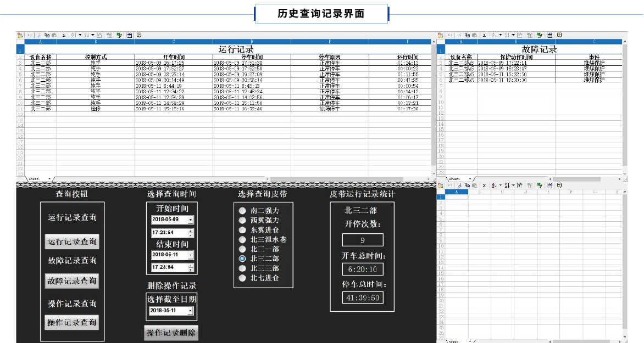The height and width of the screenshot is (343, 644).
Task: Click the sort ascending icon above 故障记录 sheet
Action: point(495,35)
